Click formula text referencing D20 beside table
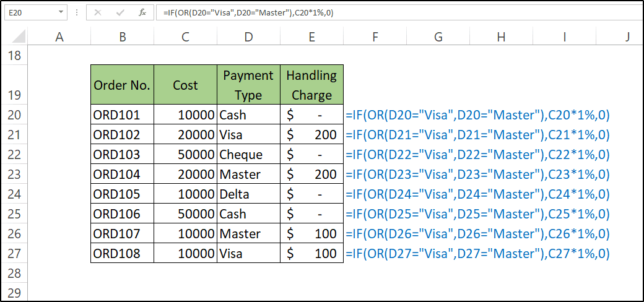Image resolution: width=644 pixels, height=302 pixels. (x=477, y=115)
